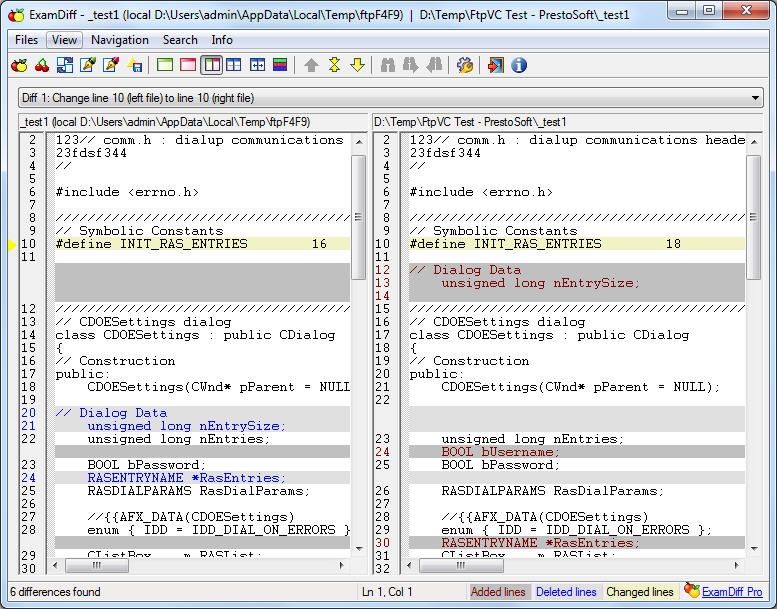
Task: Open the Files menu
Action: pyautogui.click(x=26, y=40)
